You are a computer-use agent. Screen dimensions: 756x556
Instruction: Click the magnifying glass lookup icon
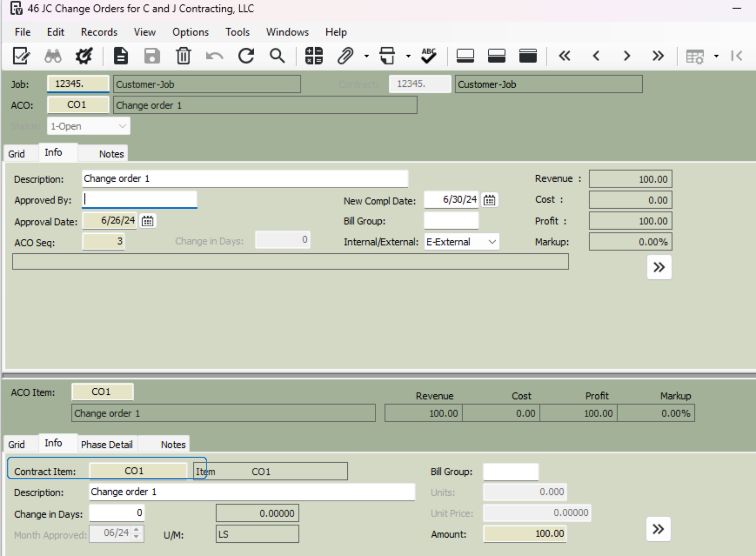(277, 56)
